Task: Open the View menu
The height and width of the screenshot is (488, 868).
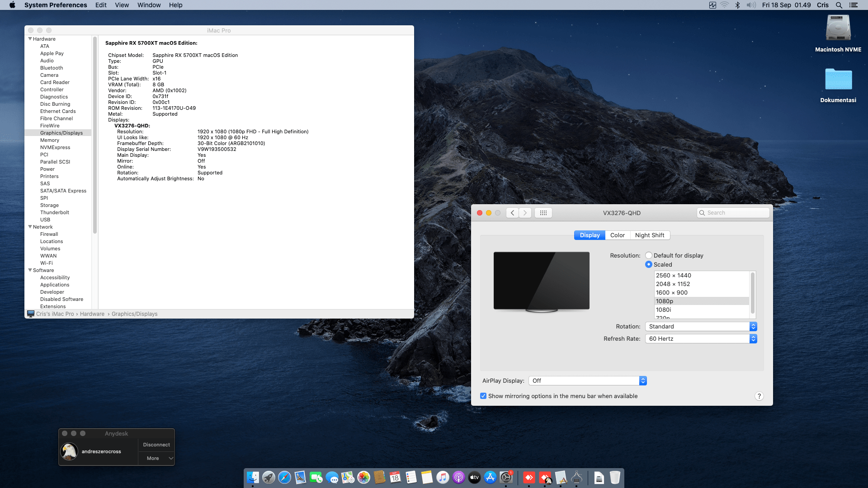Action: pyautogui.click(x=122, y=5)
